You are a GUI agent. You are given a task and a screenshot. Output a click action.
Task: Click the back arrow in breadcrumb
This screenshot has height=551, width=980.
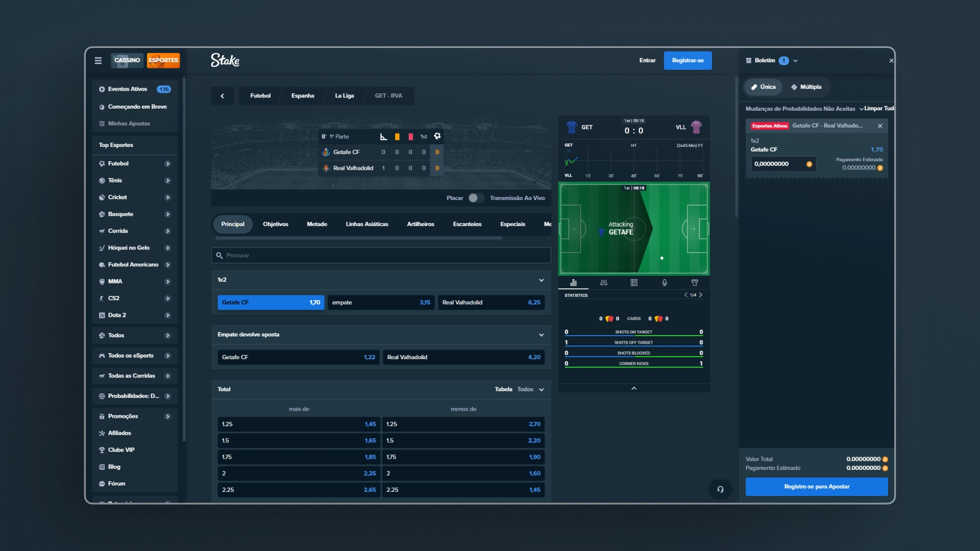222,96
